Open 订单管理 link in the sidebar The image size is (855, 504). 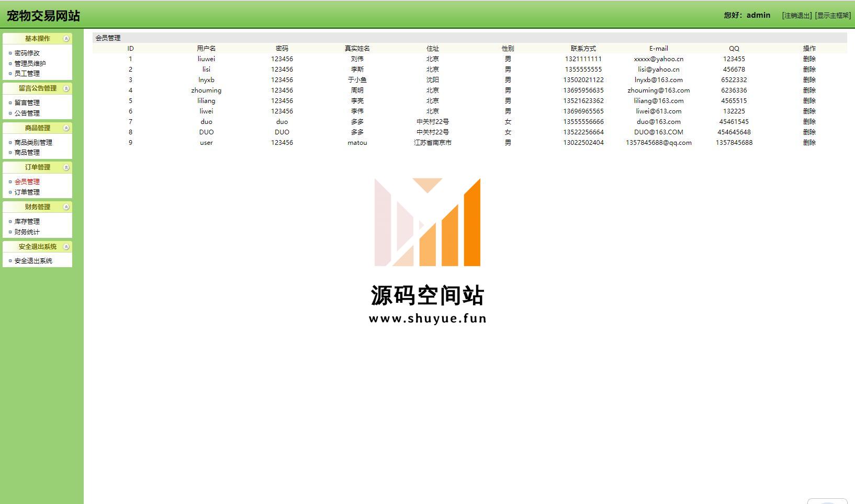pyautogui.click(x=27, y=192)
